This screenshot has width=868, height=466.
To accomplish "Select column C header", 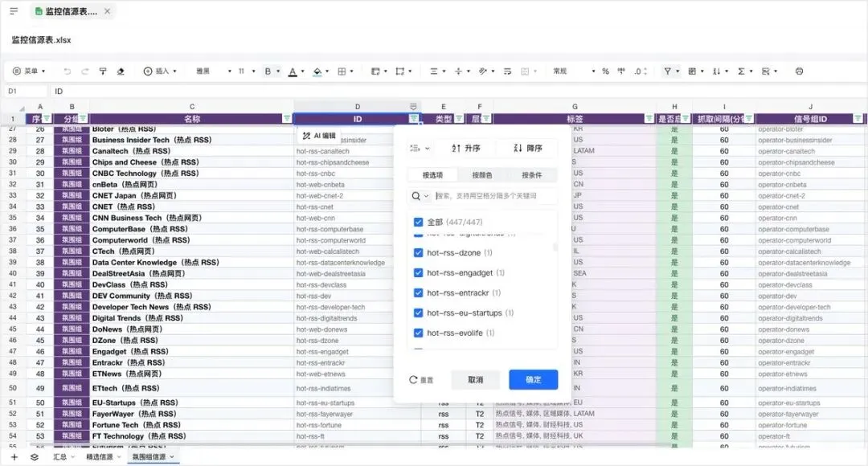I will click(x=191, y=107).
